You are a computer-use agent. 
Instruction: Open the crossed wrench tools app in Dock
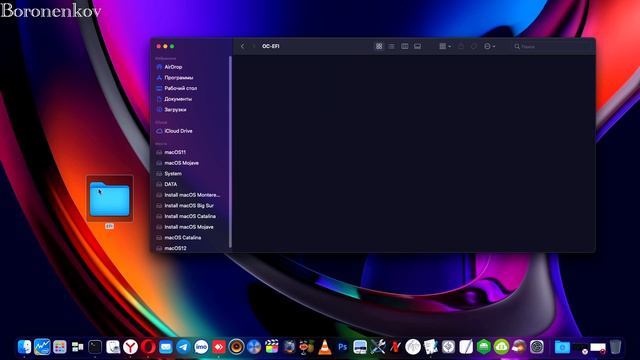tap(378, 347)
